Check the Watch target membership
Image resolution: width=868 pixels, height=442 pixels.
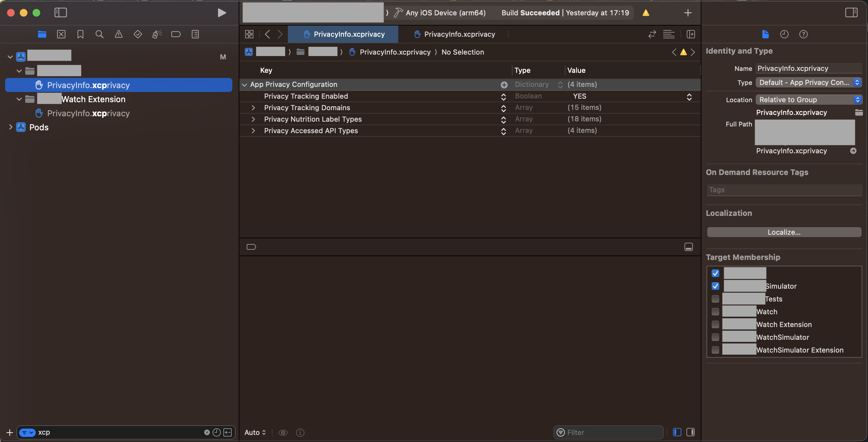[x=715, y=311]
